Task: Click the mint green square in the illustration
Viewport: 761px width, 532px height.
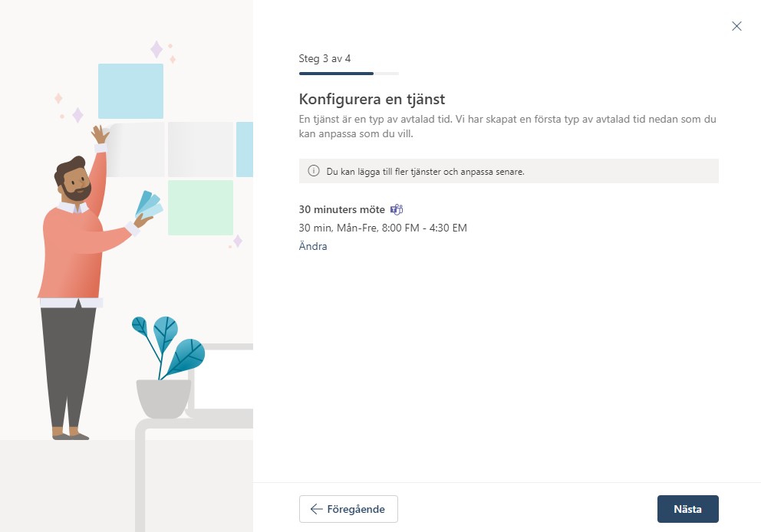Action: coord(200,208)
